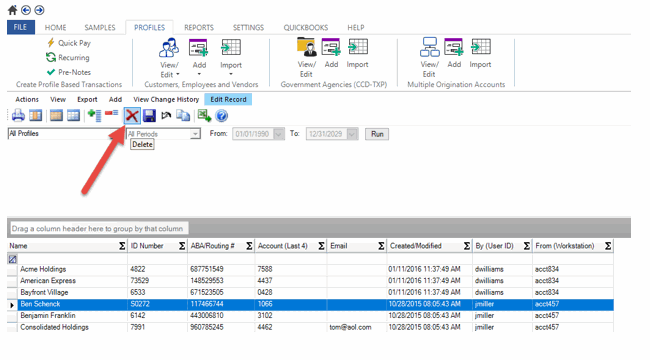Click Import under Customers, Employees and Vendors
The height and width of the screenshot is (360, 650).
(231, 58)
